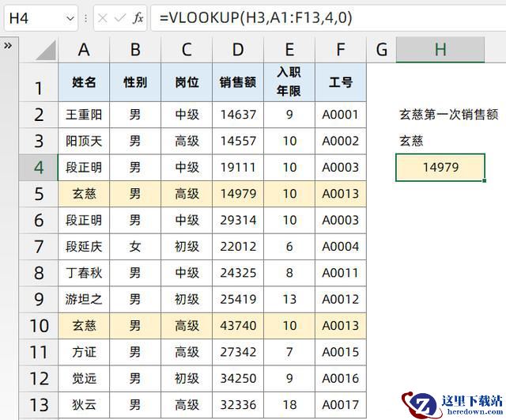Click header cell 姓名
Screen dimensions: 506x420
click(x=84, y=82)
